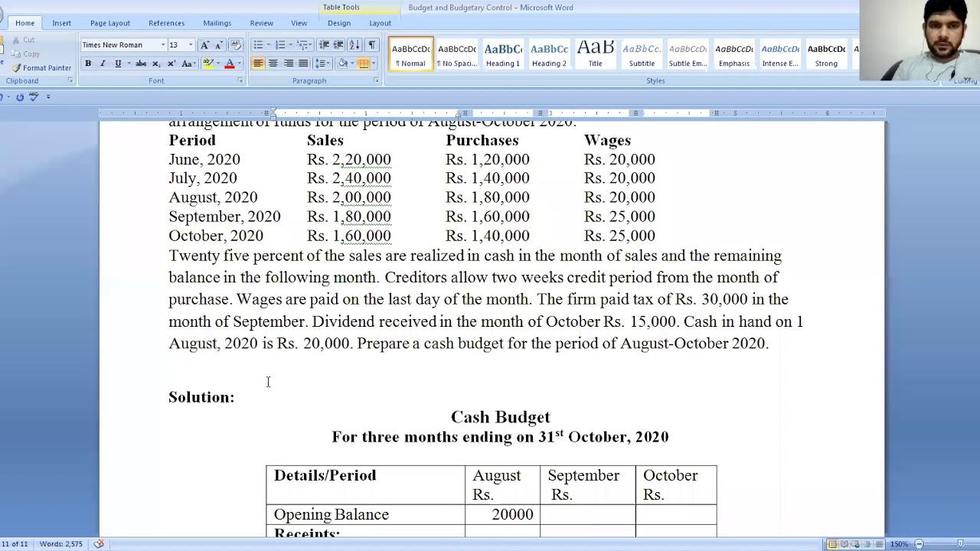Open the borders dropdown arrow

(374, 64)
